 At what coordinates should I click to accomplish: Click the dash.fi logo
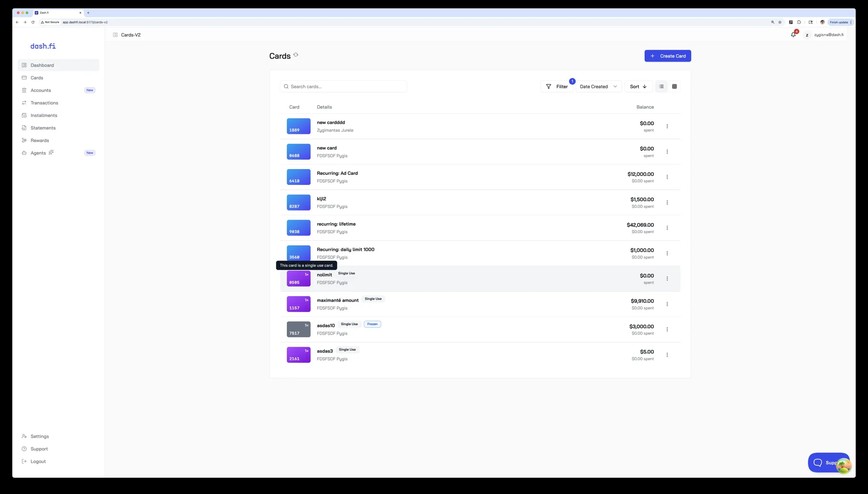(43, 46)
